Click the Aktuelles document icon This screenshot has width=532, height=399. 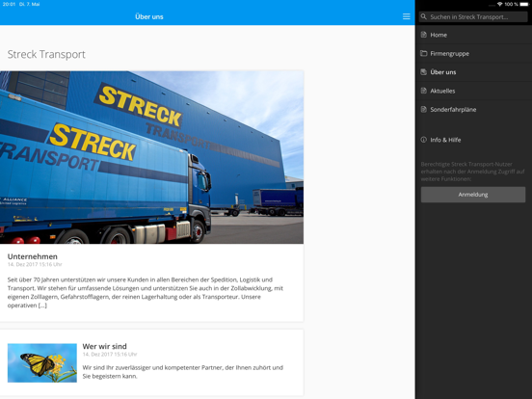[424, 91]
